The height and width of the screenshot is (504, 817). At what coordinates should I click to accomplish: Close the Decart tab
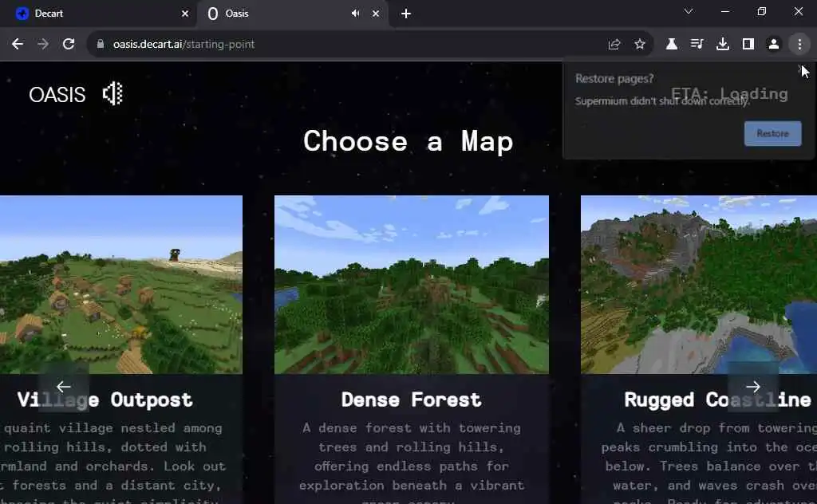(x=185, y=14)
